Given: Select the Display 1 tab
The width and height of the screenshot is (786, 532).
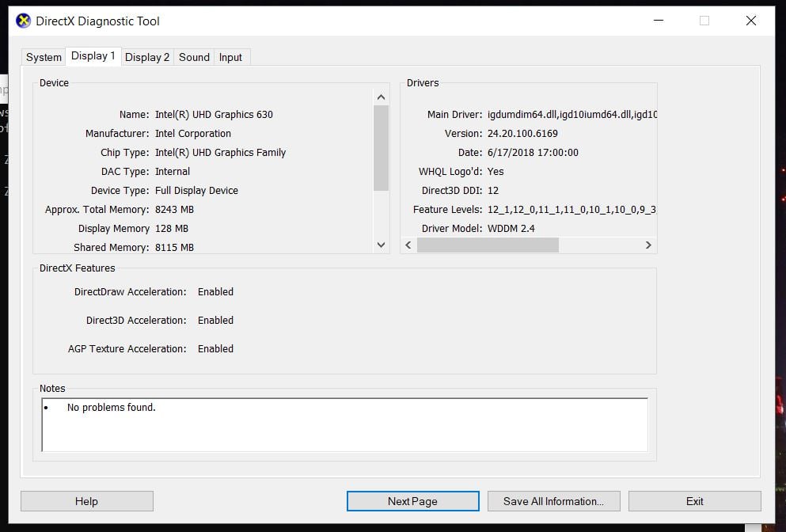Looking at the screenshot, I should point(93,55).
